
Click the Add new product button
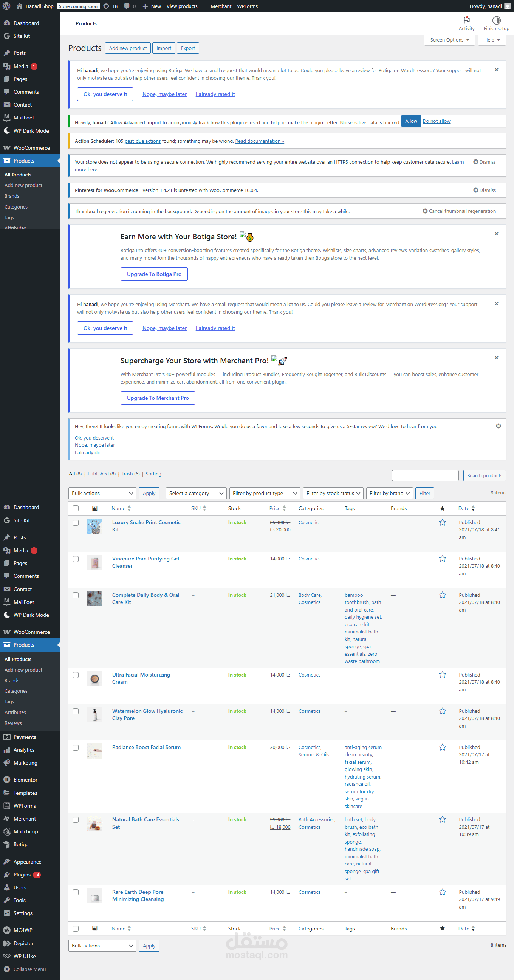tap(128, 48)
